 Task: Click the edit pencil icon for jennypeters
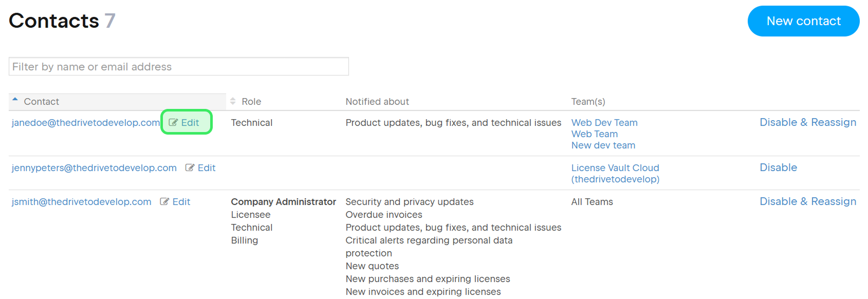[190, 168]
